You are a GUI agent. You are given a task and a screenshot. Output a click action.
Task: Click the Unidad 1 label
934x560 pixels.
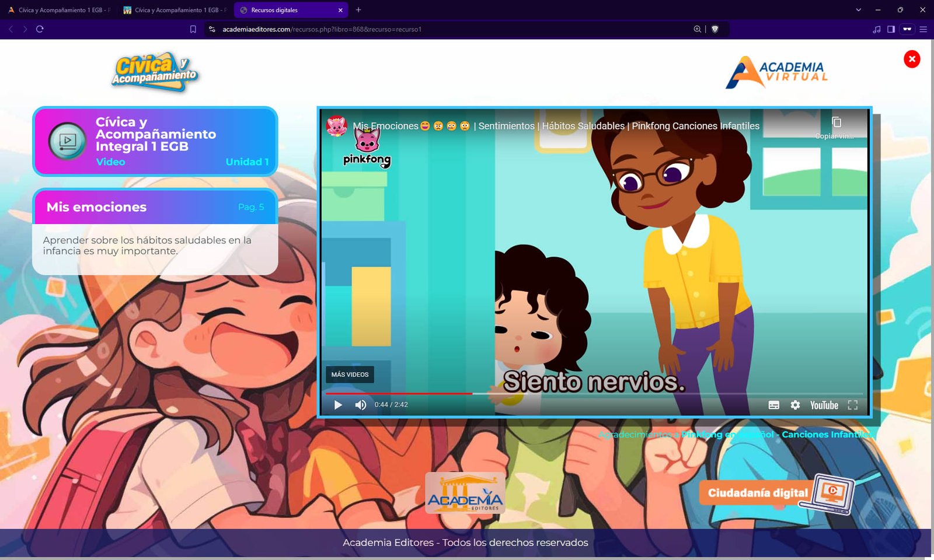click(248, 162)
